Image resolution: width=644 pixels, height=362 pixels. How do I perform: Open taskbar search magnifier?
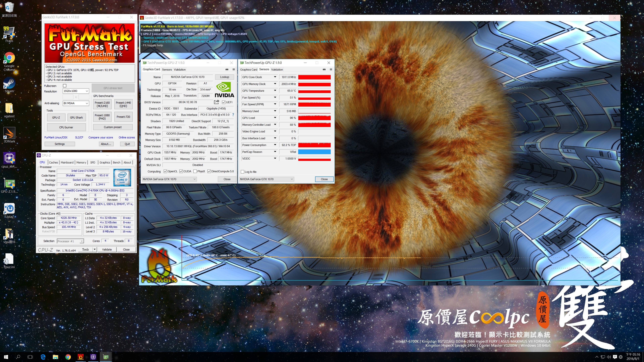18,357
